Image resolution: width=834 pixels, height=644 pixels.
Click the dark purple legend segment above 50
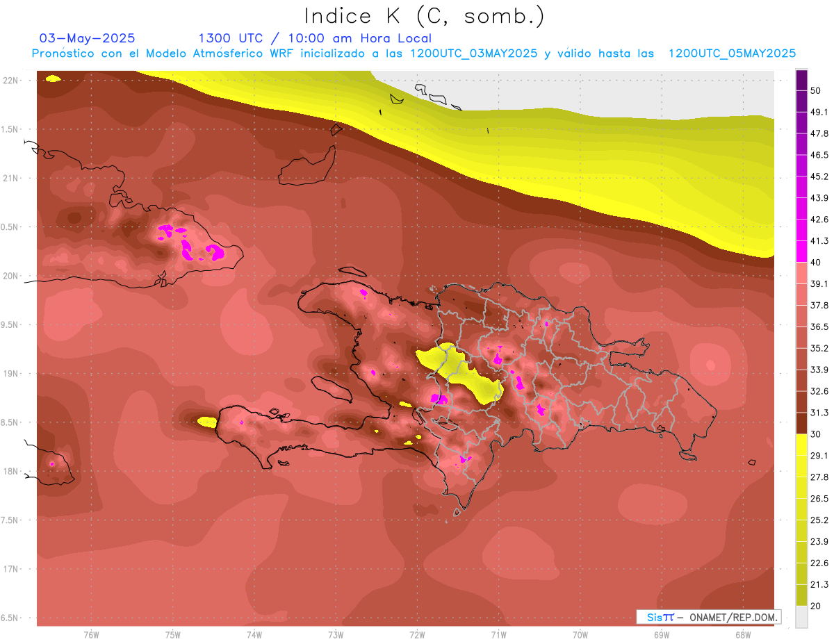[801, 81]
